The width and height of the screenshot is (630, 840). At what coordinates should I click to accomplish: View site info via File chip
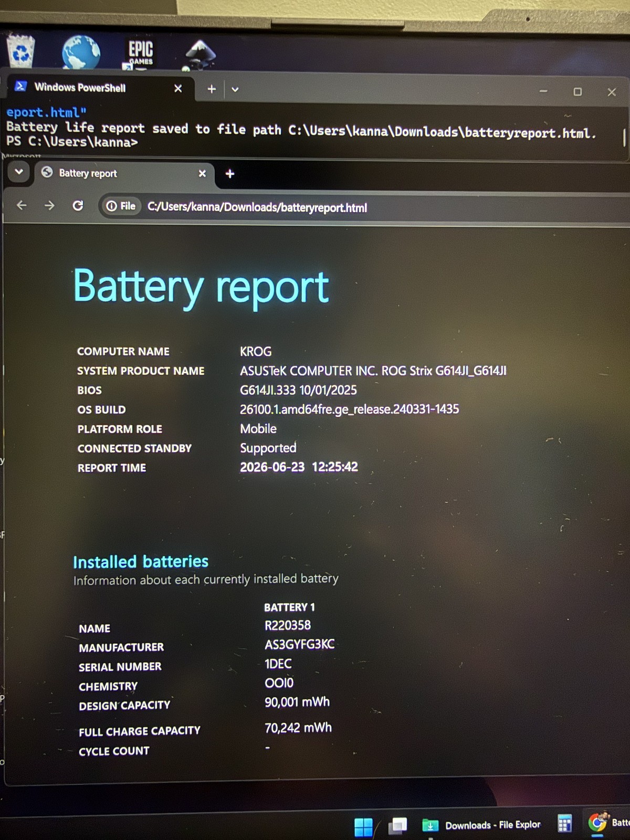pyautogui.click(x=121, y=206)
